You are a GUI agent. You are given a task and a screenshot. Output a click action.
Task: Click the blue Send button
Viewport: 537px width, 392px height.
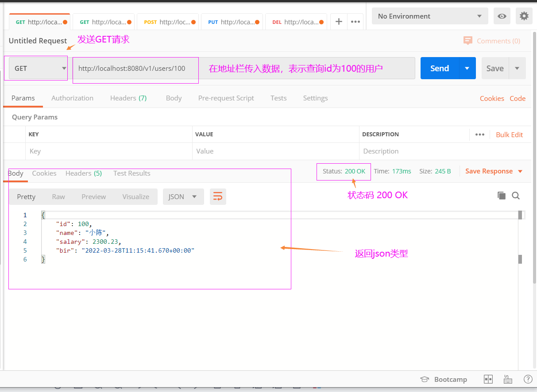(x=440, y=68)
